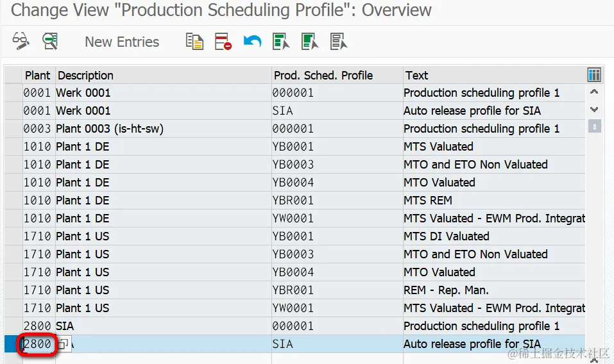Image resolution: width=614 pixels, height=364 pixels.
Task: Toggle Display/Change mode glasses icon
Action: tap(21, 42)
